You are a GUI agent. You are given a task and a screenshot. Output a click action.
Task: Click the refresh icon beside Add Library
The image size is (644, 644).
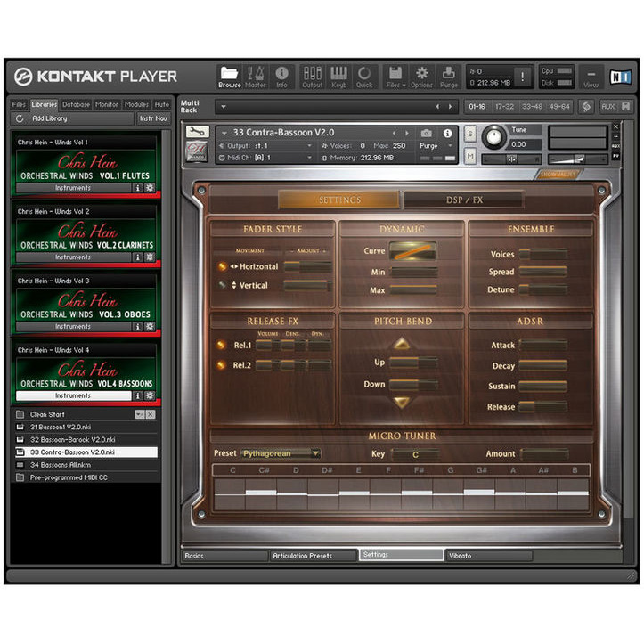(20, 118)
